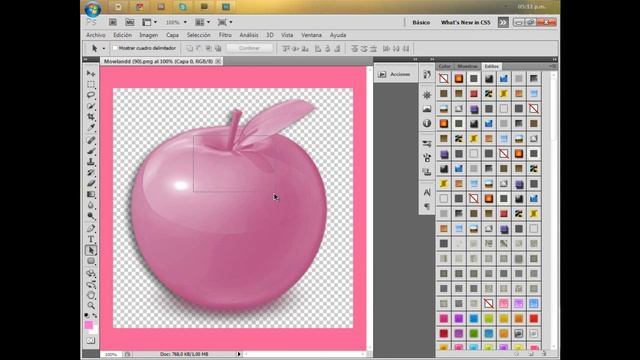Close the Mowlandd document tab
Image resolution: width=640 pixels, height=360 pixels.
(218, 61)
